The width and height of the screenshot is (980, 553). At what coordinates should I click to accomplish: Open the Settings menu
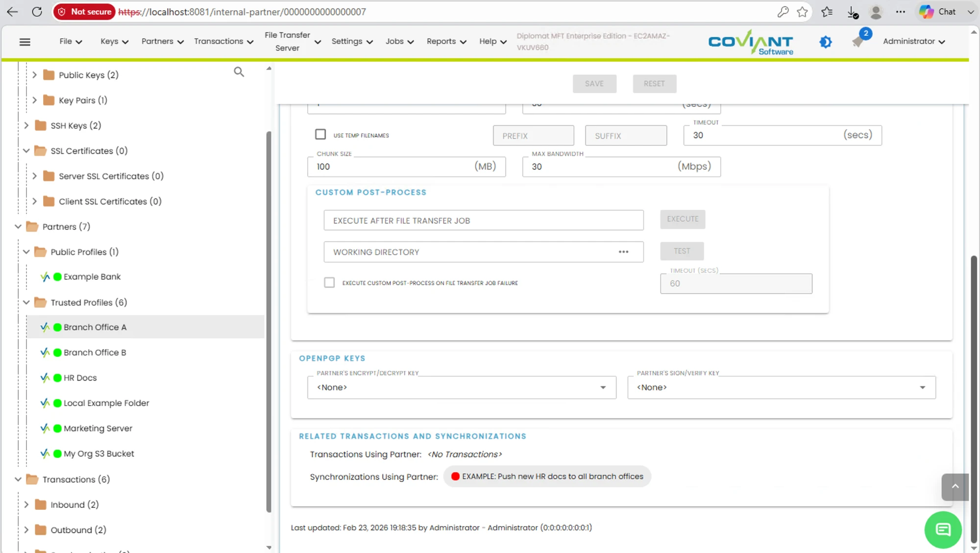(x=352, y=42)
